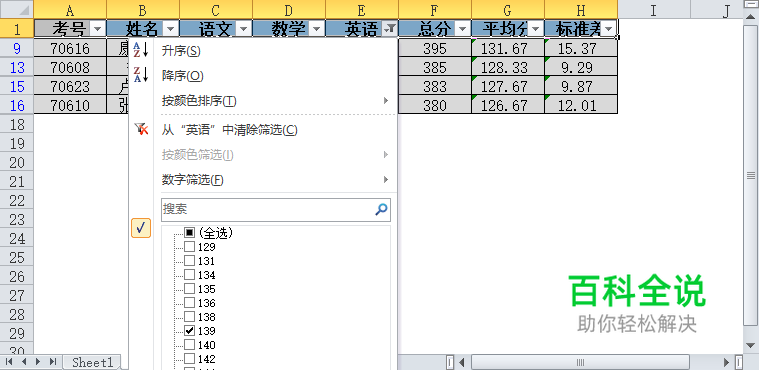
Task: Select column I header
Action: 654,9
